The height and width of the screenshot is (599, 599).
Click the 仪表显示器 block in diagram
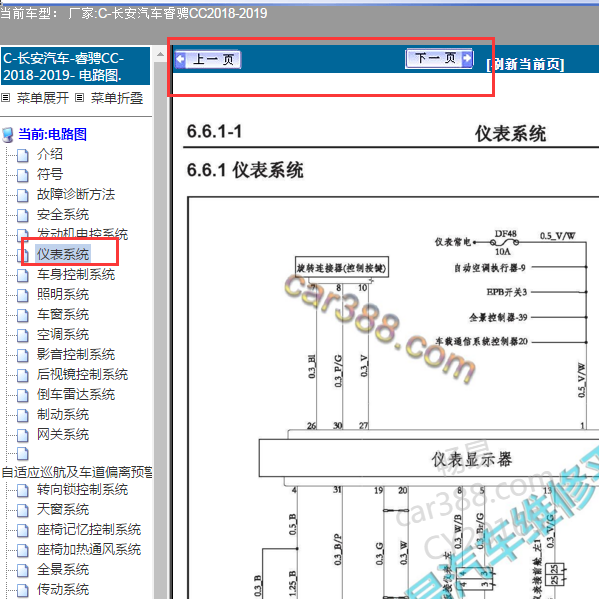point(429,458)
